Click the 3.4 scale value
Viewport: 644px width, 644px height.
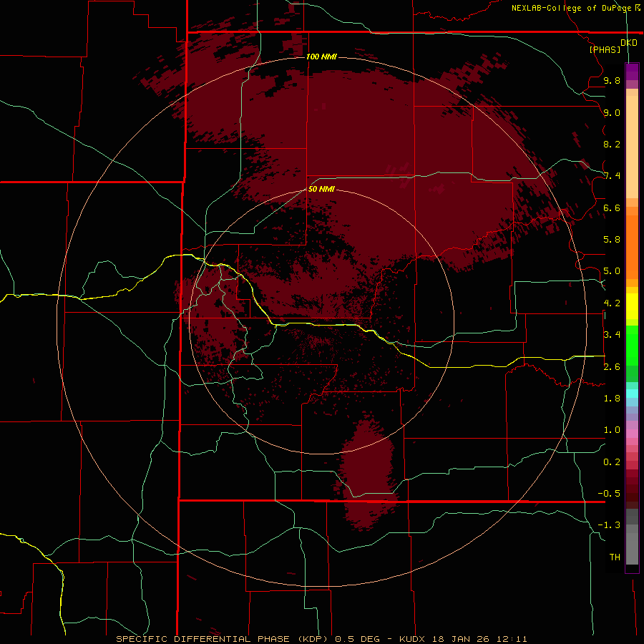(612, 335)
